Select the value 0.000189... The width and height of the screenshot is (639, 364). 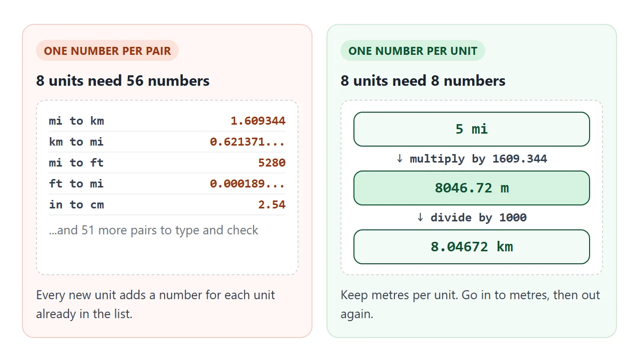click(248, 183)
